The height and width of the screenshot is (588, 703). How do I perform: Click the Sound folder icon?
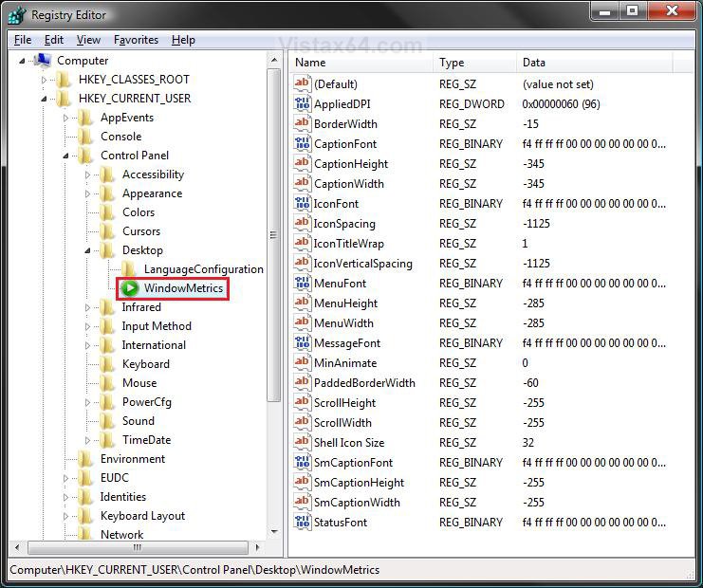[x=106, y=421]
